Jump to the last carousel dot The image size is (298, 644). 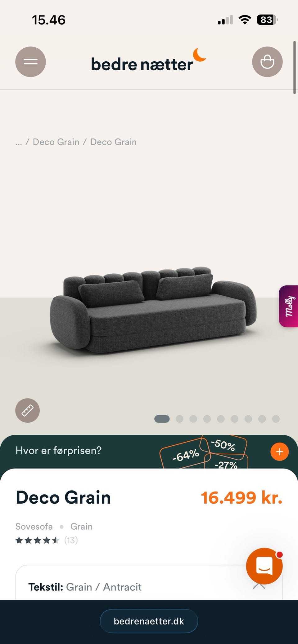pos(276,419)
